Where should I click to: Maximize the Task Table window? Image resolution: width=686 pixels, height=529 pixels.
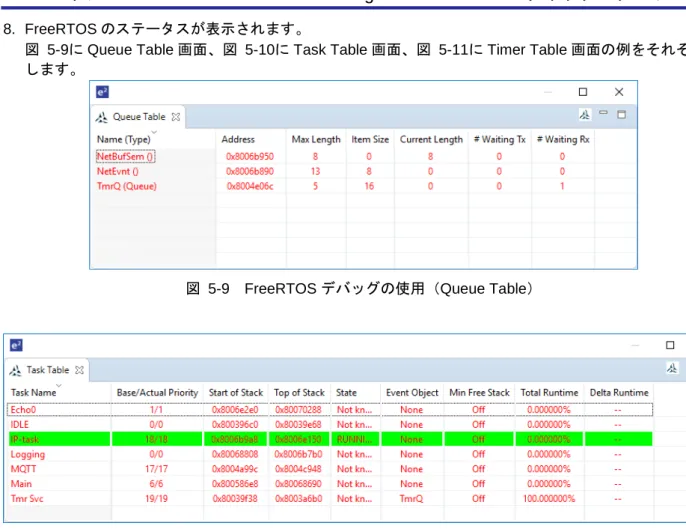[x=670, y=345]
